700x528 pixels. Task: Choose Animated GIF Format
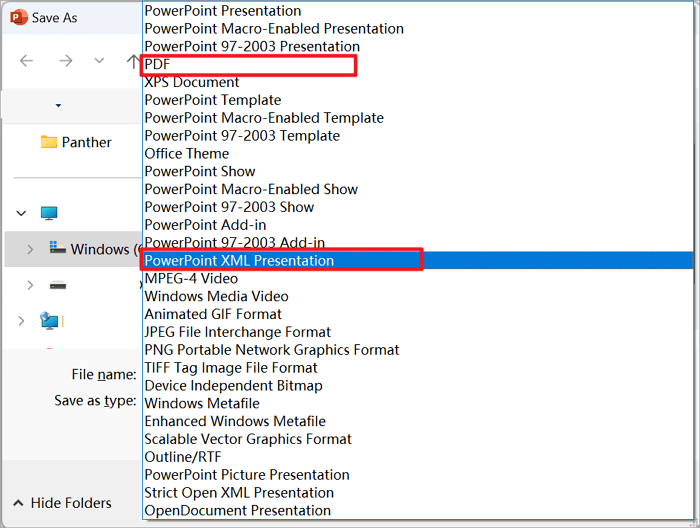(x=418, y=314)
